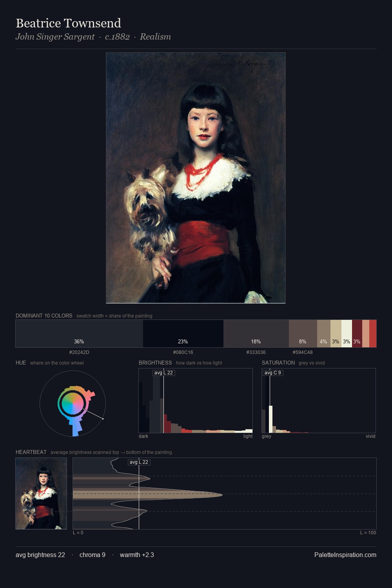This screenshot has height=588, width=392.
Task: Pick the 3% off-white swatch
Action: 347,334
